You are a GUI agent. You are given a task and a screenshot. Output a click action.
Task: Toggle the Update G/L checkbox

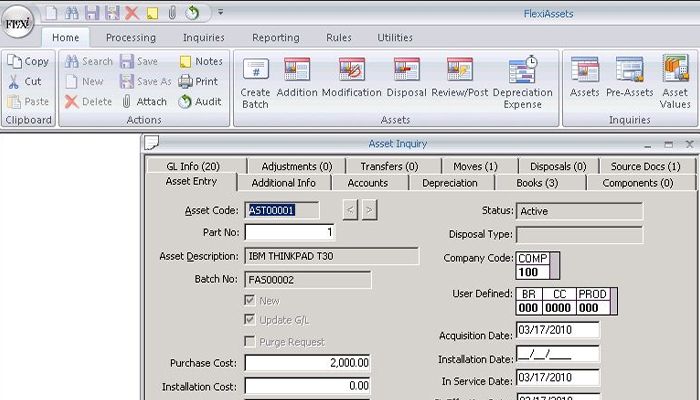click(250, 320)
